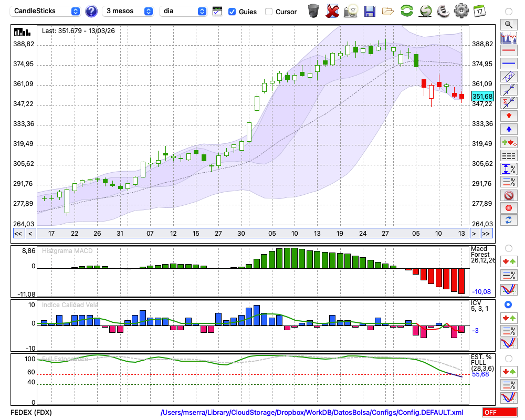Select the red horizontal line tool

coord(508,51)
